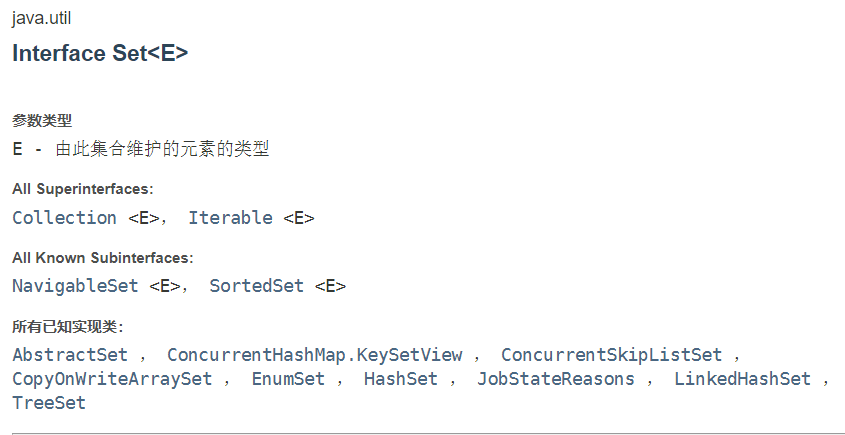Open the LinkedHashSet class link
The width and height of the screenshot is (845, 435).
click(x=742, y=378)
